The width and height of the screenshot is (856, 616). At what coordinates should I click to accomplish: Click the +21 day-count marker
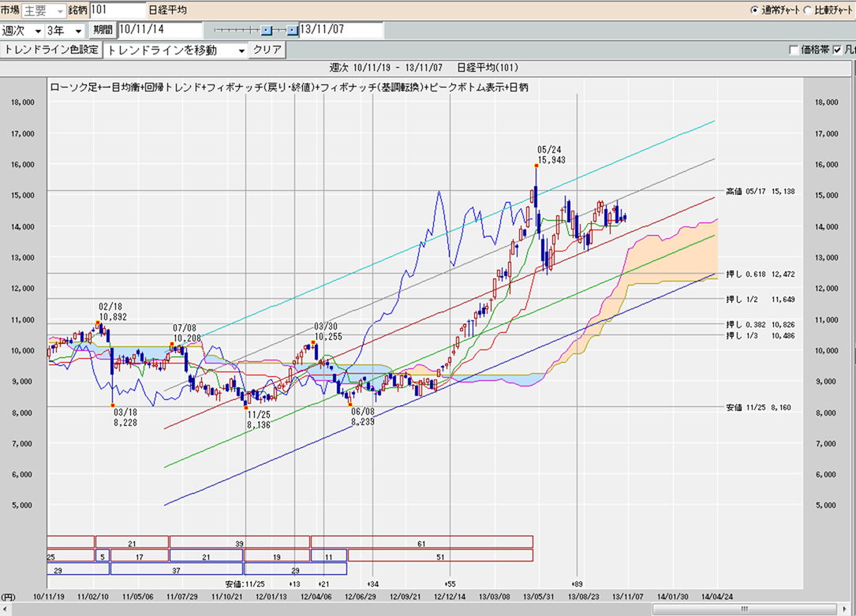click(323, 584)
